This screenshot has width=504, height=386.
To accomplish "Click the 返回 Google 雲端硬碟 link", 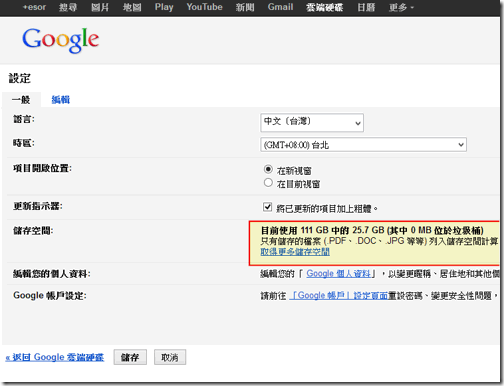I will [x=55, y=357].
